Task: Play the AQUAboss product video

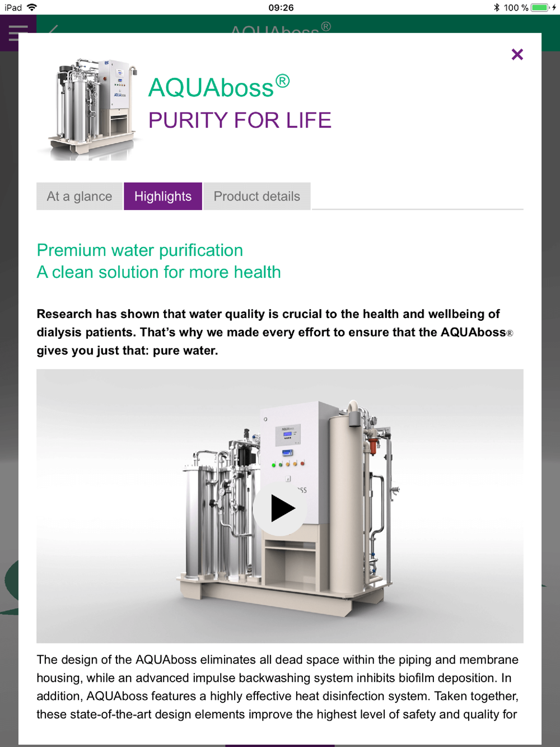Action: [x=279, y=508]
